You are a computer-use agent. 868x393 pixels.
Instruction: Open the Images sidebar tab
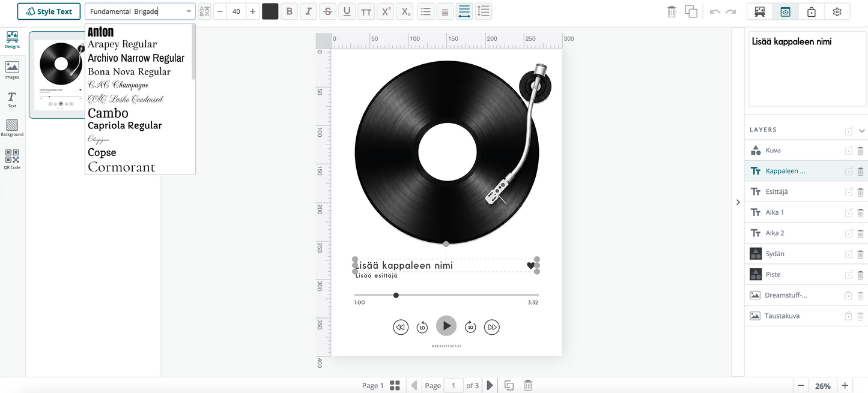[x=12, y=70]
